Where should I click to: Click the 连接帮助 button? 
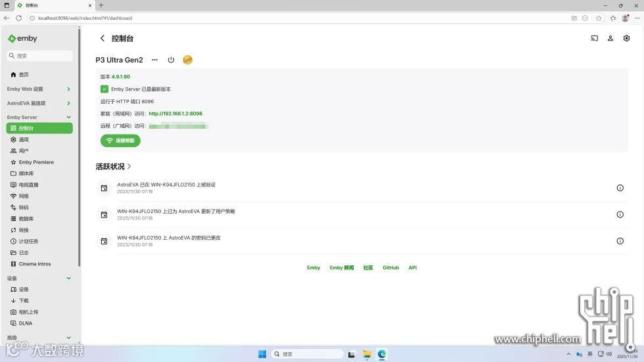(x=120, y=141)
